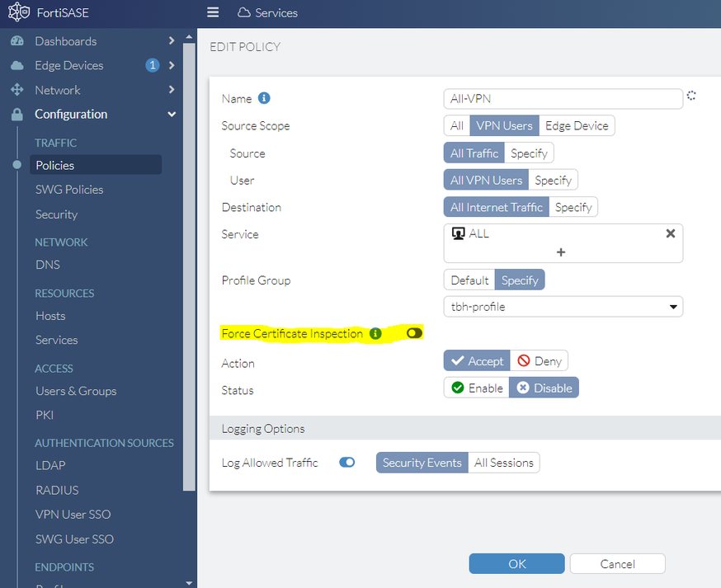Image resolution: width=721 pixels, height=588 pixels.
Task: Collapse the Configuration menu chevron
Action: (x=172, y=114)
